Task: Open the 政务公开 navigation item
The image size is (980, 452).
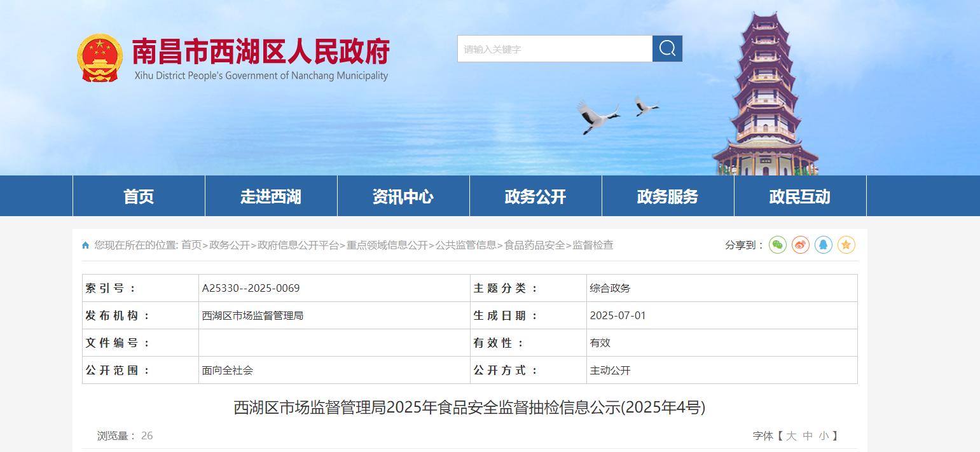Action: (x=535, y=196)
